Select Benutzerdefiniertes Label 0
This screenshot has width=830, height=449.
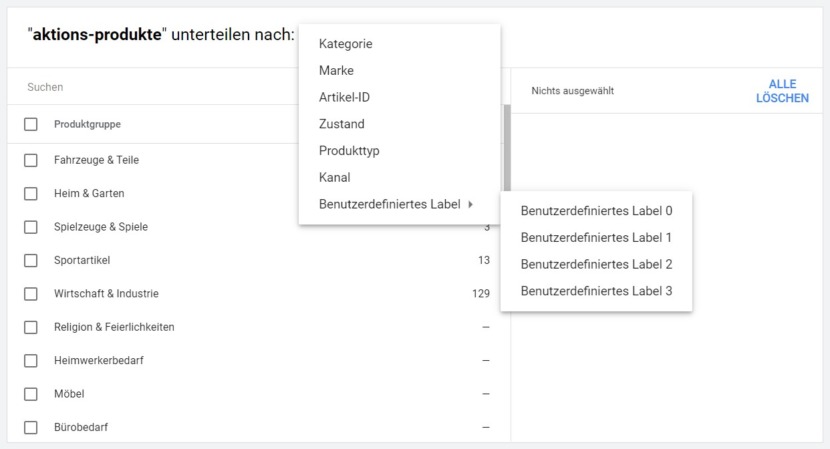coord(596,211)
